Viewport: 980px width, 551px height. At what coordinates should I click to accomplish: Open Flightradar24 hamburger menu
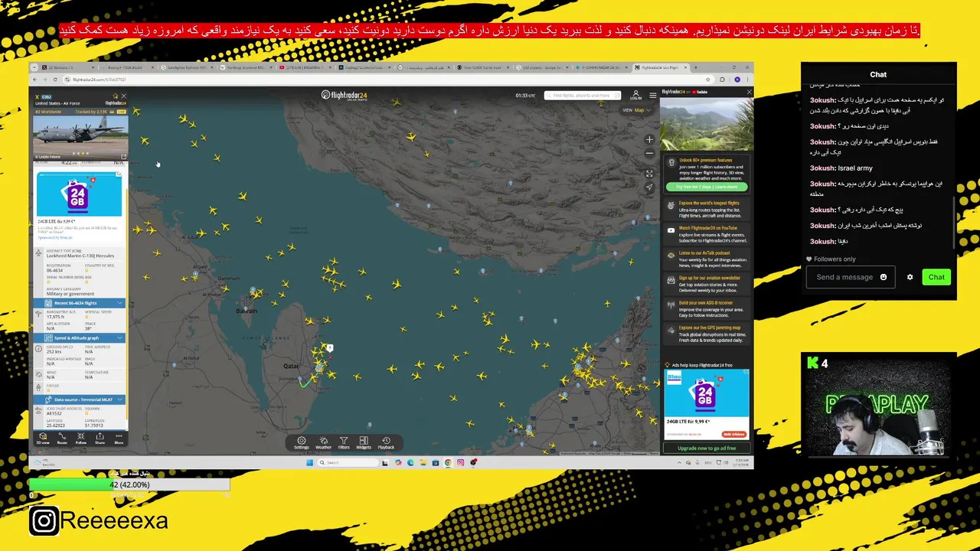tap(652, 95)
